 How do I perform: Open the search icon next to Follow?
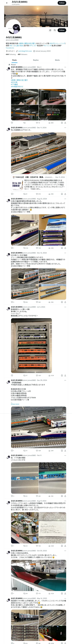coord(55,30)
